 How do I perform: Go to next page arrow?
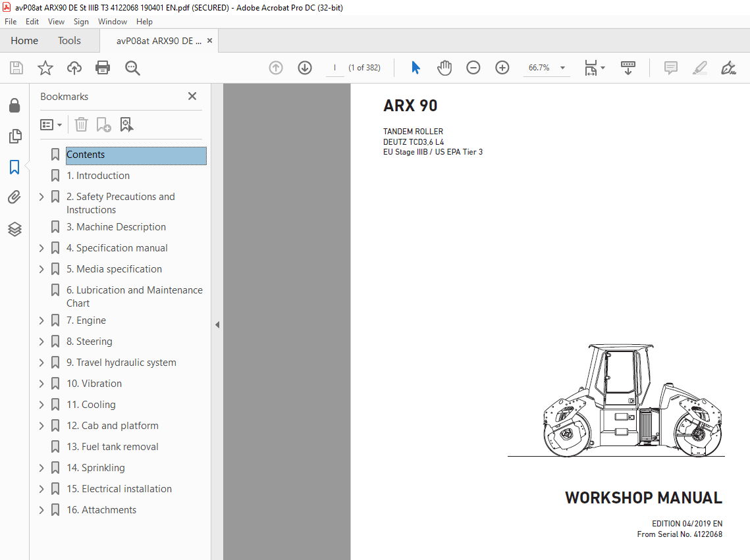(x=305, y=68)
